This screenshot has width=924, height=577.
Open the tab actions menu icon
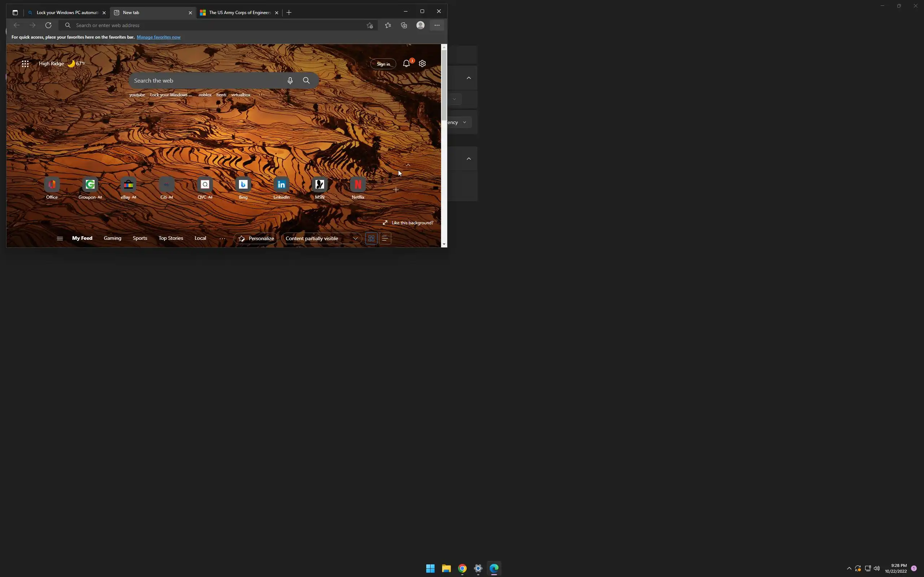point(15,13)
